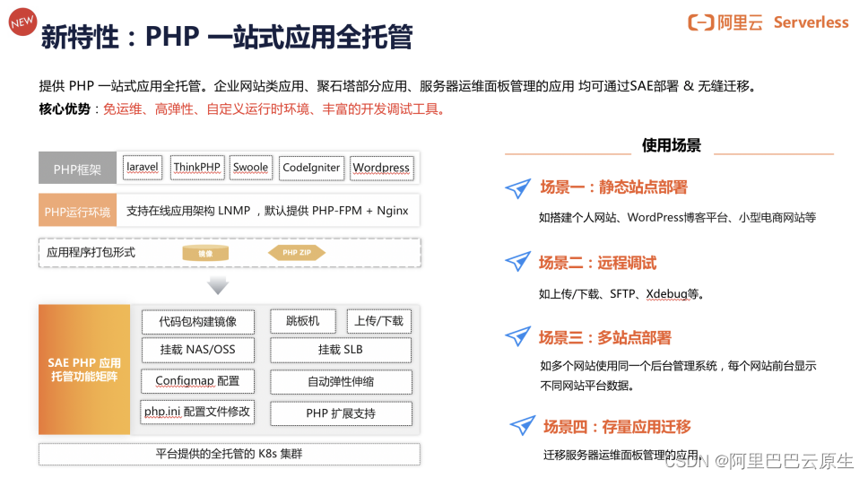Viewport: 868px width, 478px height.
Task: Click the 使用场景 section heading
Action: (x=672, y=145)
